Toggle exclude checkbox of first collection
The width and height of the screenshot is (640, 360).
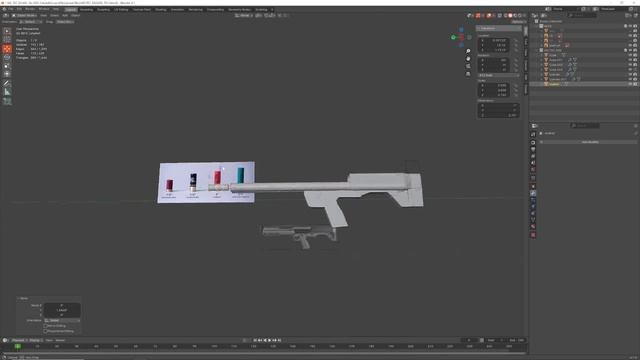coord(626,26)
